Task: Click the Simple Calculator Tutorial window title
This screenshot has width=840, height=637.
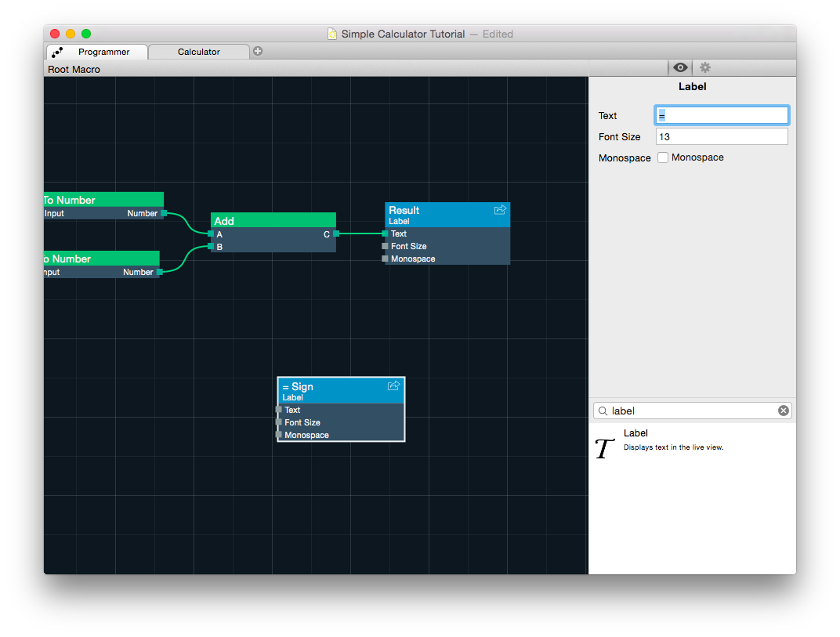Action: [403, 34]
